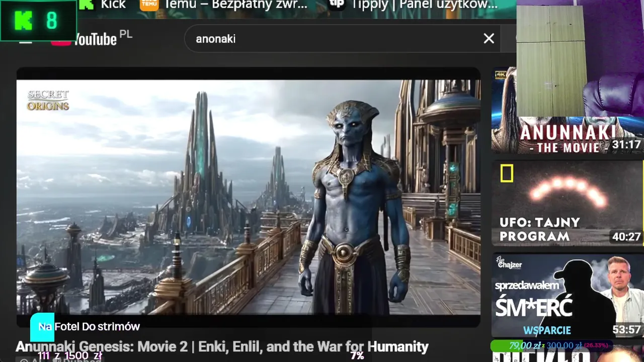644x362 pixels.
Task: Click the Kick tab favicon
Action: click(x=87, y=5)
